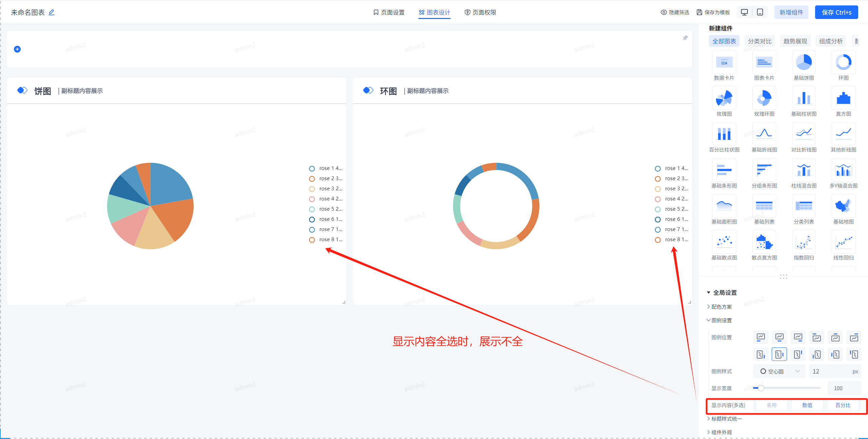Toggle 百分比 display content option
Screen dimensions: 868x439
(x=843, y=405)
